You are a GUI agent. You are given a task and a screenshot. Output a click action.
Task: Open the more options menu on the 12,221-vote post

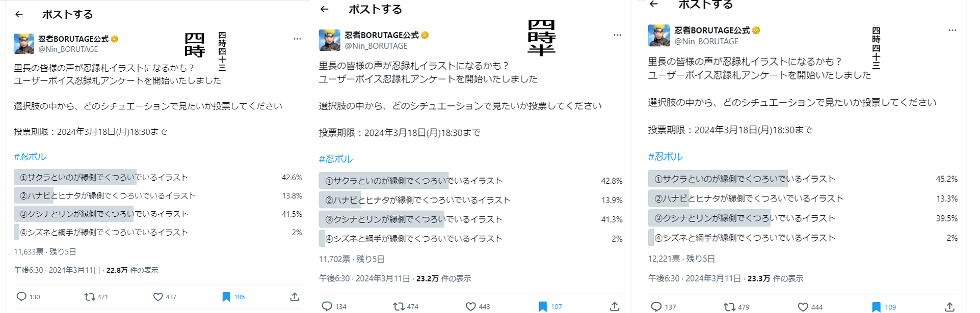click(952, 31)
